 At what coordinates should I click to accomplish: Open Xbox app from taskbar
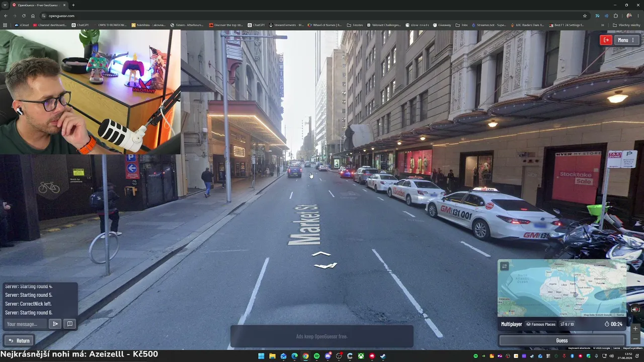click(x=361, y=356)
